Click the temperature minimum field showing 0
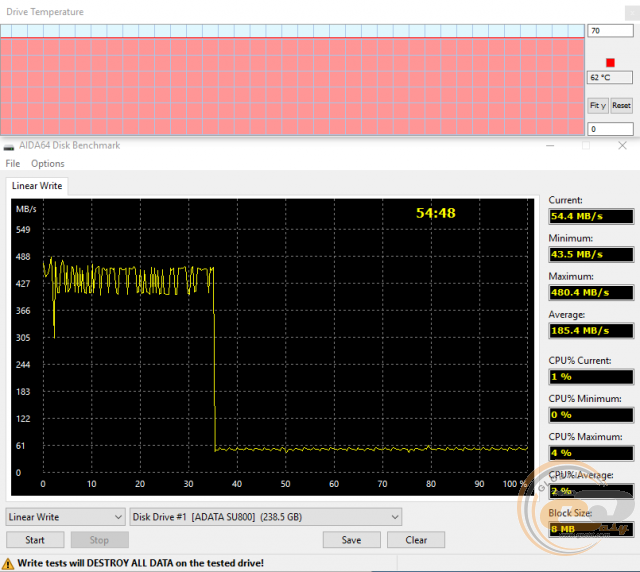Screen dimensions: 640x572 point(610,129)
